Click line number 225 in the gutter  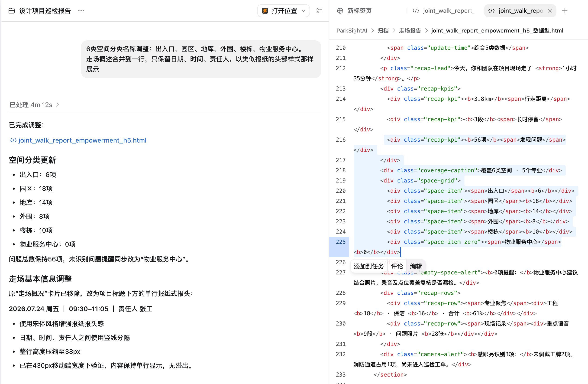(x=340, y=242)
